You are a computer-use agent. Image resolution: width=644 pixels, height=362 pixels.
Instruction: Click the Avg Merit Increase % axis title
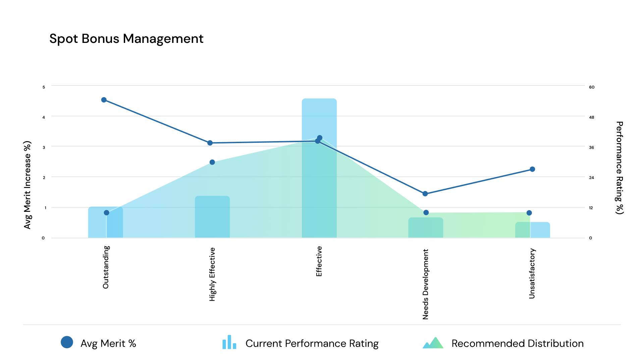point(27,185)
